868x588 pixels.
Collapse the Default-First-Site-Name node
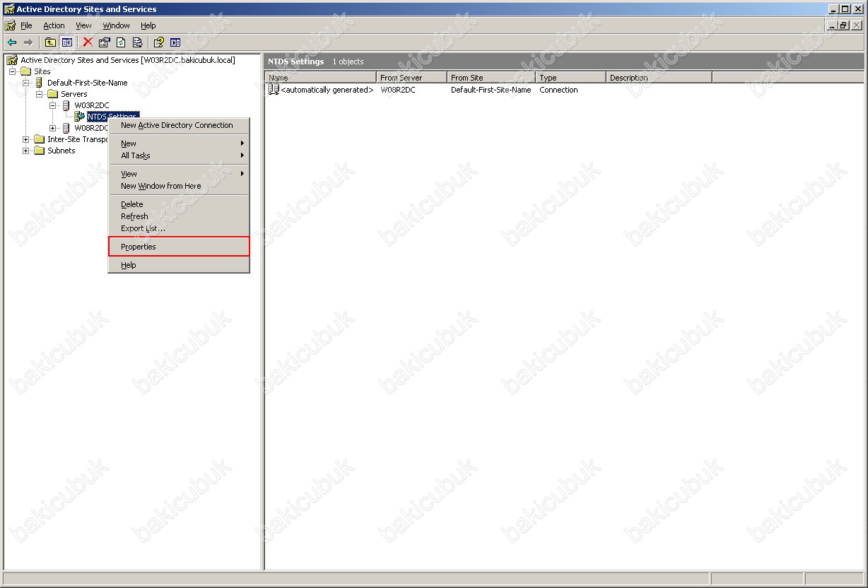pyautogui.click(x=26, y=83)
